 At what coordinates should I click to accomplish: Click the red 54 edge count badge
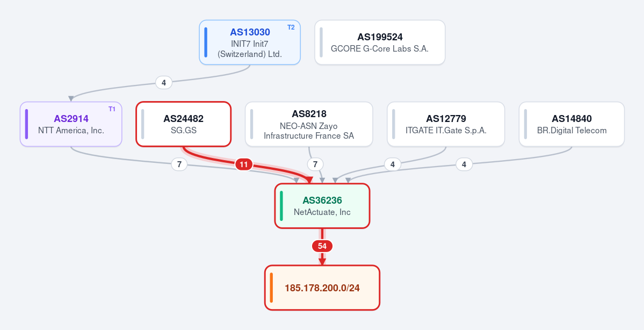coord(322,246)
